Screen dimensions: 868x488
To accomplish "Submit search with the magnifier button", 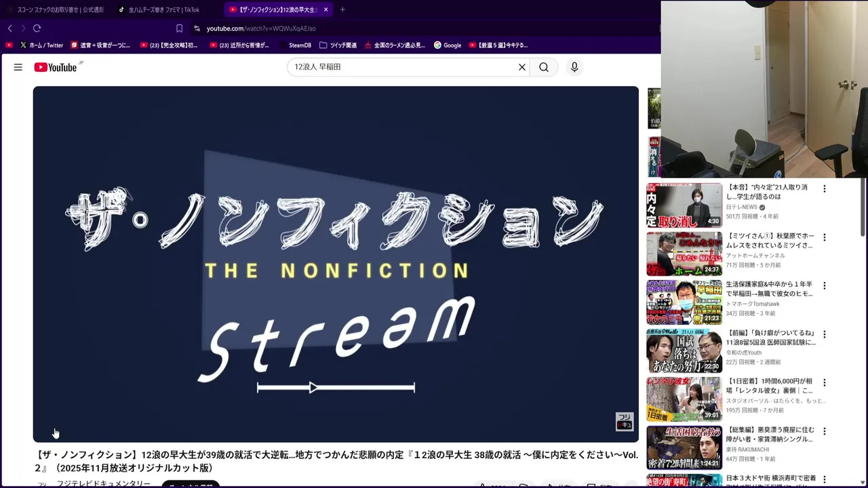I will (544, 67).
